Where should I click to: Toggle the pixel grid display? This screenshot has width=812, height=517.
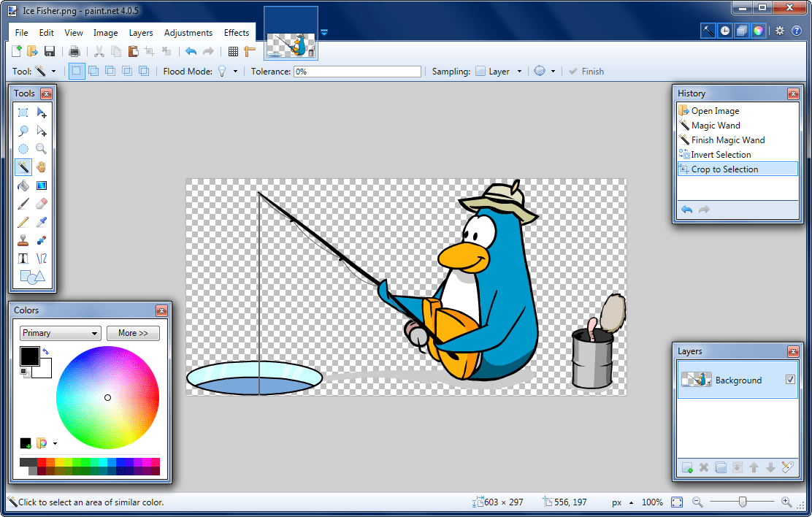tap(232, 51)
